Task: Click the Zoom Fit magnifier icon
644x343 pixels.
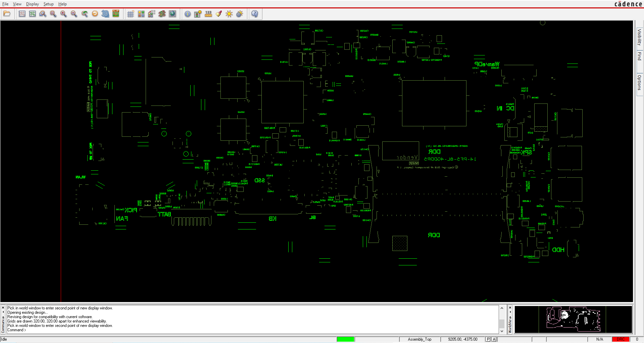Action: (53, 14)
